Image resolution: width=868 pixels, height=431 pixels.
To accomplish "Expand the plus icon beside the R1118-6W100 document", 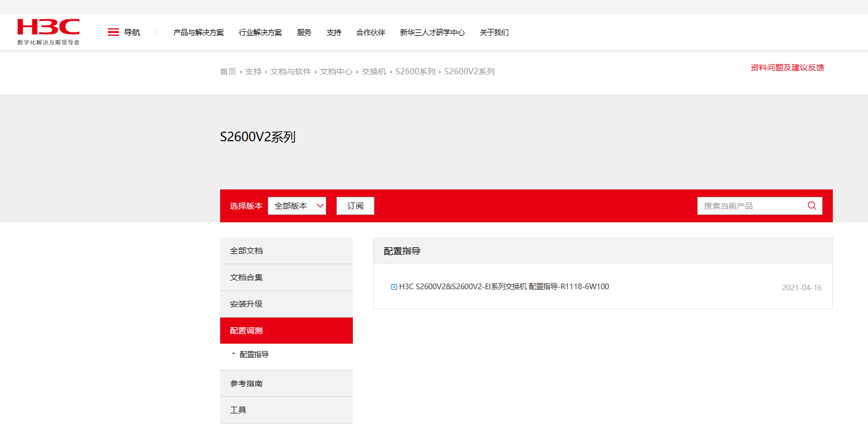I will [x=394, y=287].
